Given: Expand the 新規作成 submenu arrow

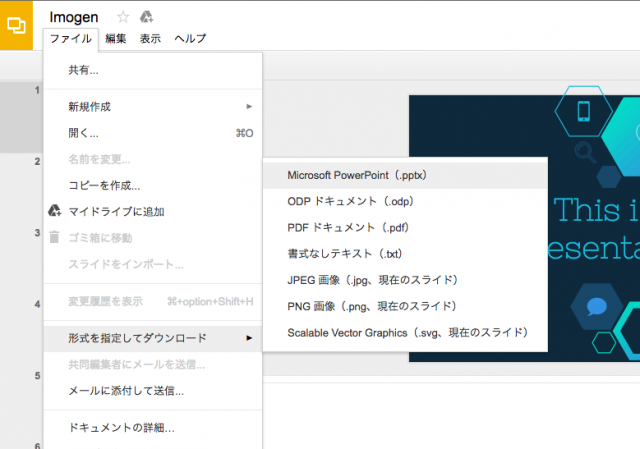Looking at the screenshot, I should coord(249,107).
